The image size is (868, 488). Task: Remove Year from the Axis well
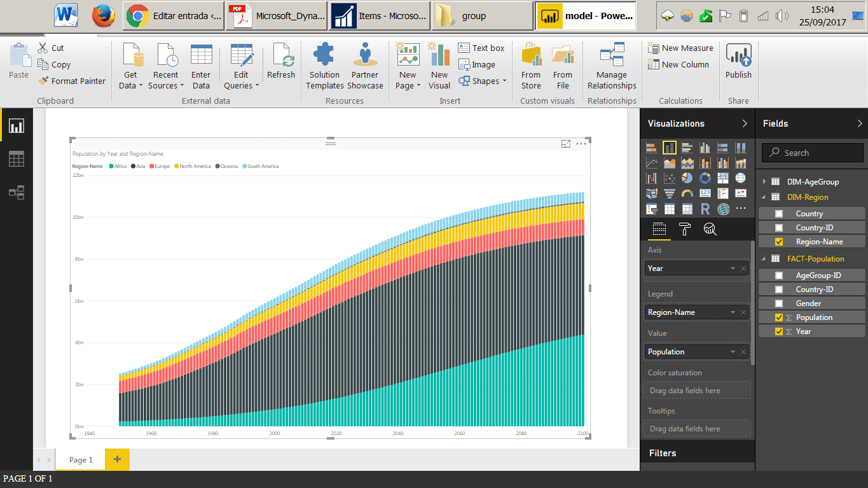pyautogui.click(x=743, y=268)
